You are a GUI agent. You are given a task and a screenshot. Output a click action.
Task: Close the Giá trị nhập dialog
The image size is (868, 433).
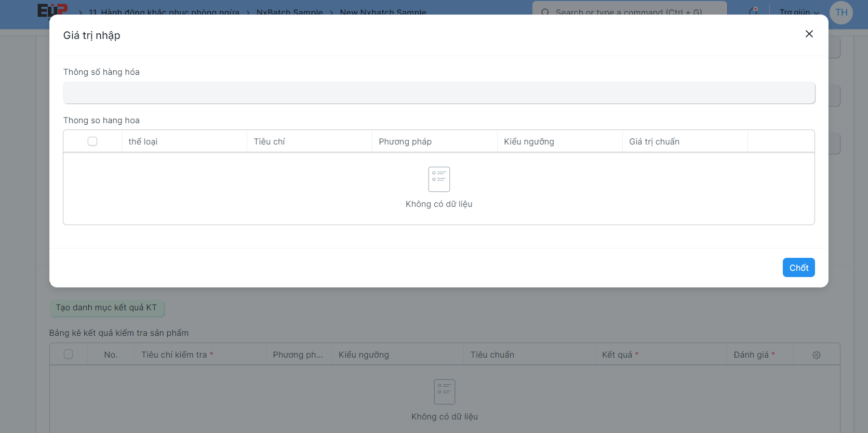point(809,34)
